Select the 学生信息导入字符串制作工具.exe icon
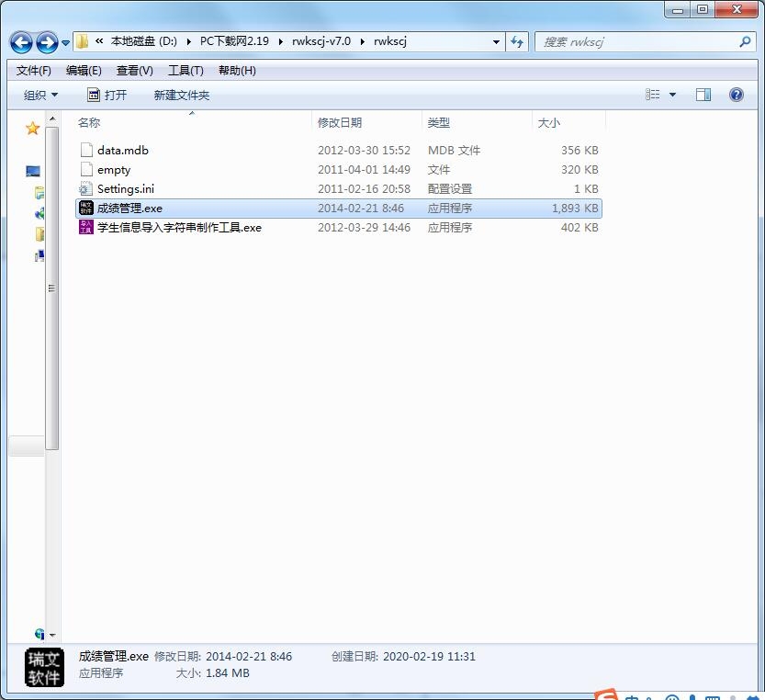 point(86,228)
